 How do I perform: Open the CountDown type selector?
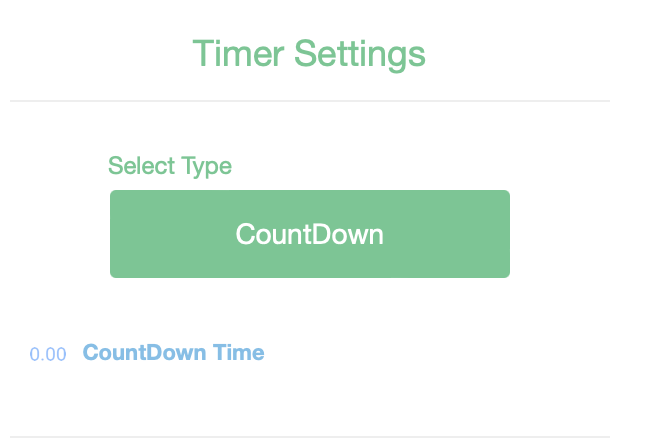(x=309, y=234)
